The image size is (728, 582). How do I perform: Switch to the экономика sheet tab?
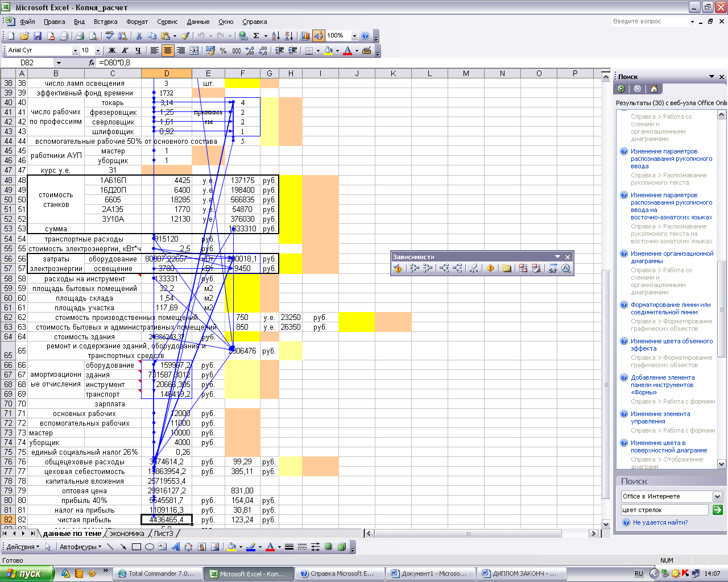click(x=127, y=533)
